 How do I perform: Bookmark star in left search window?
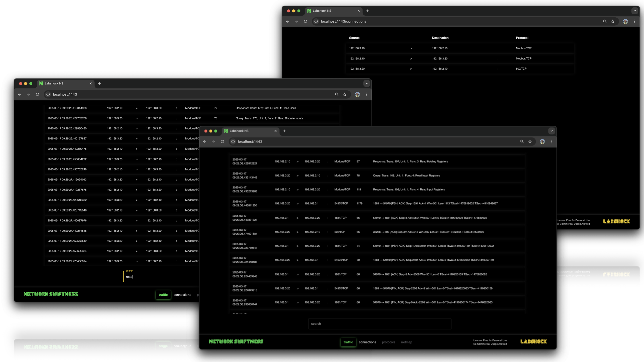345,94
